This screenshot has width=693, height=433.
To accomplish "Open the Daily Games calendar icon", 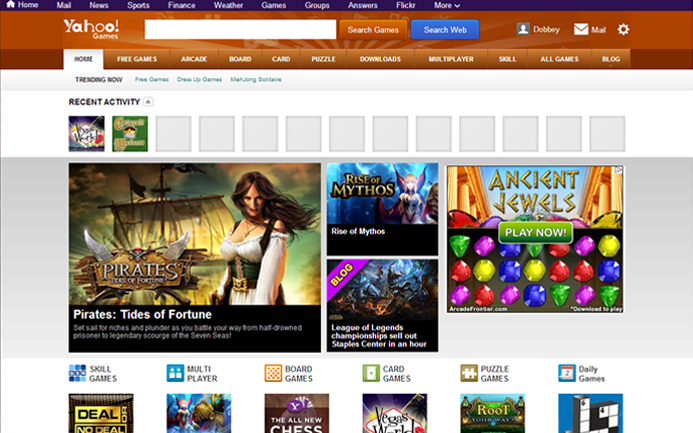I will point(567,373).
